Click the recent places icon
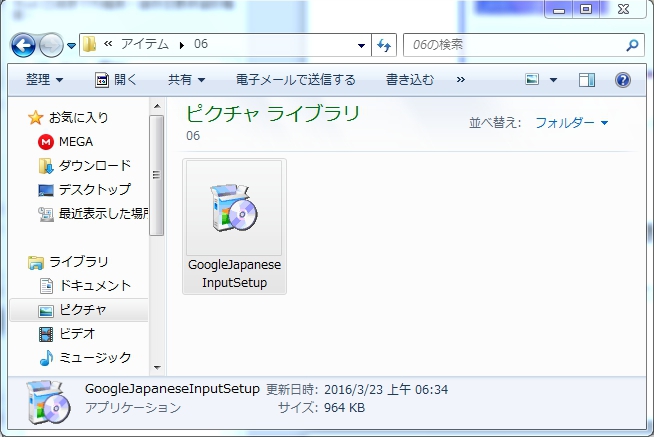This screenshot has height=437, width=654. [x=46, y=214]
